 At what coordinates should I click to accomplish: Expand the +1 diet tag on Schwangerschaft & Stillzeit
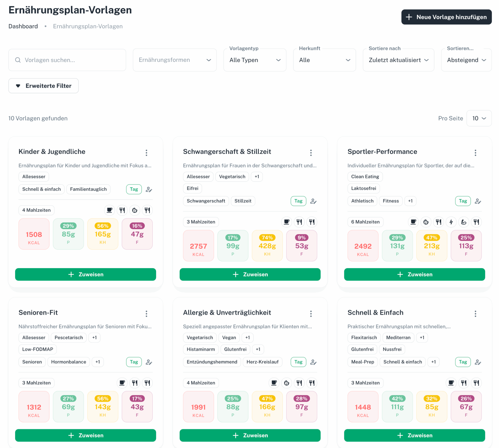(x=257, y=177)
